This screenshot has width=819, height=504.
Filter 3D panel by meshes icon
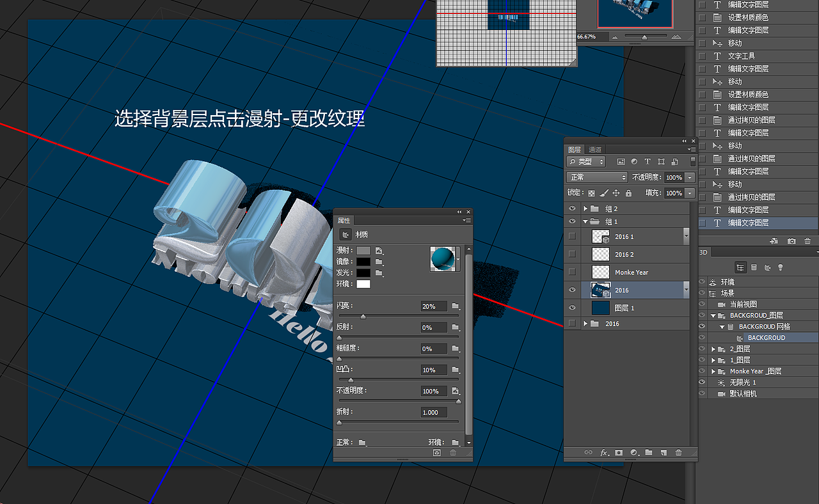[754, 267]
